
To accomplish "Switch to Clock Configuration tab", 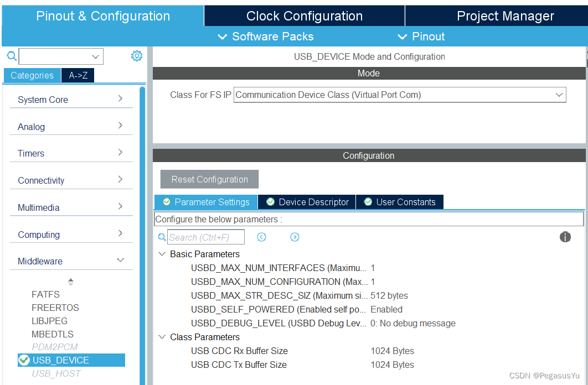I will [304, 15].
